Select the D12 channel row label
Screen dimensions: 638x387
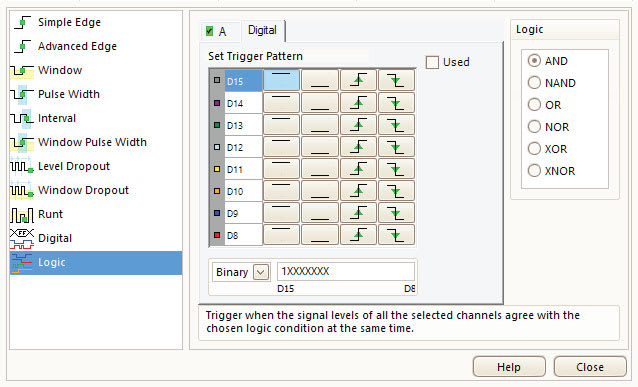243,147
